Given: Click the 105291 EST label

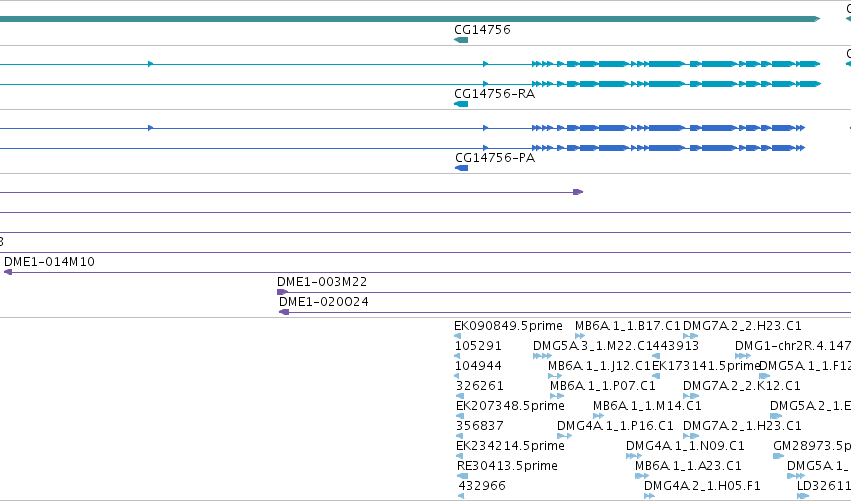Looking at the screenshot, I should [x=478, y=346].
